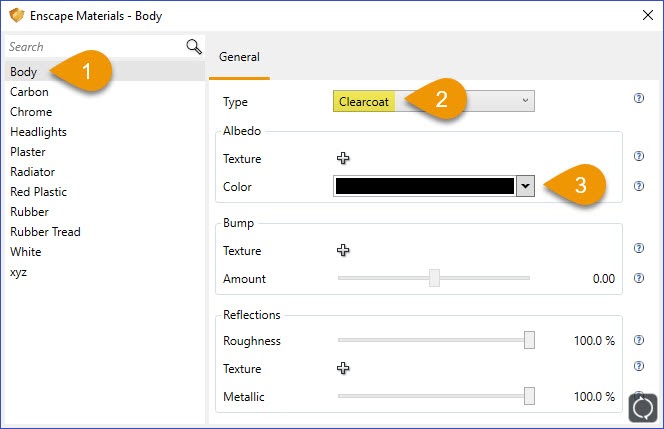Image resolution: width=664 pixels, height=429 pixels.
Task: Open help for Bump Amount
Action: point(638,278)
